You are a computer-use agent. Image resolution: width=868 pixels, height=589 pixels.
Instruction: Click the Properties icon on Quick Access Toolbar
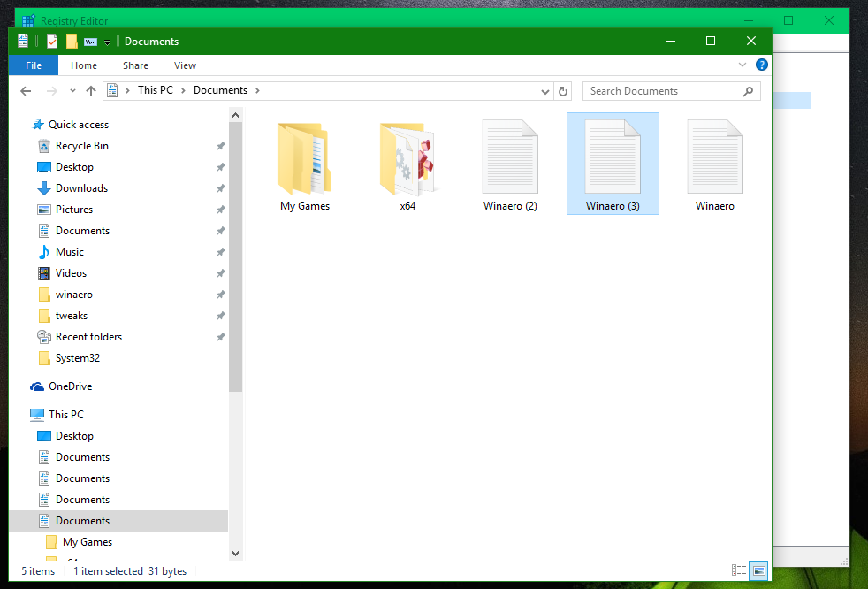click(51, 41)
